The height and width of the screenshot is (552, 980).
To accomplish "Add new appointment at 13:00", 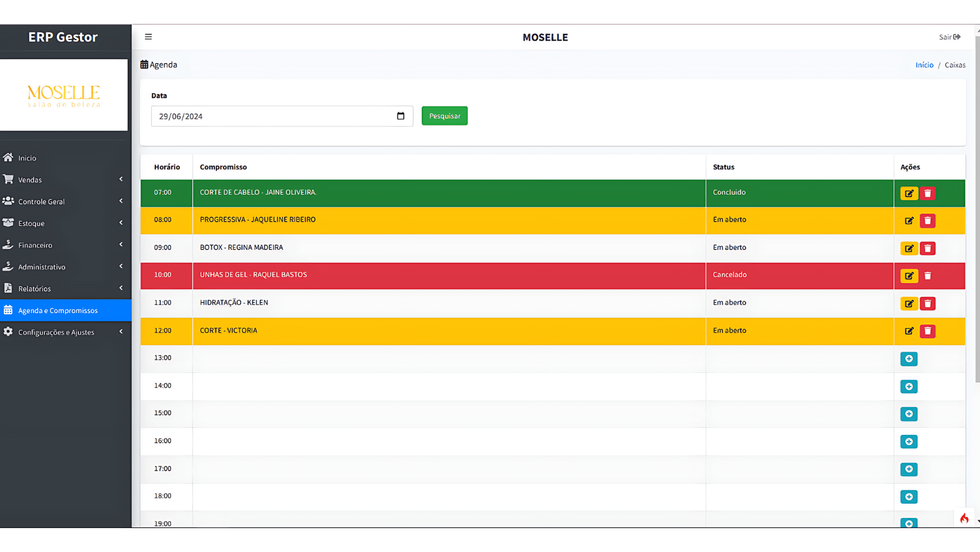I will pyautogui.click(x=908, y=358).
